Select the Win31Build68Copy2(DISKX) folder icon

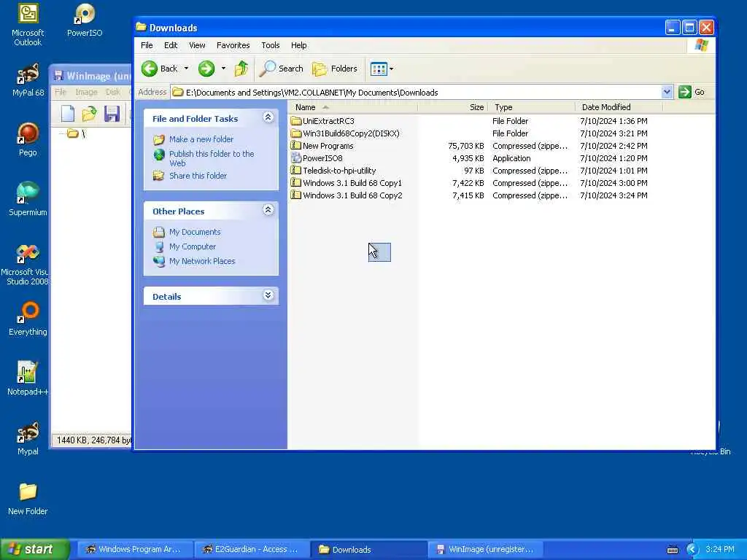pos(296,133)
